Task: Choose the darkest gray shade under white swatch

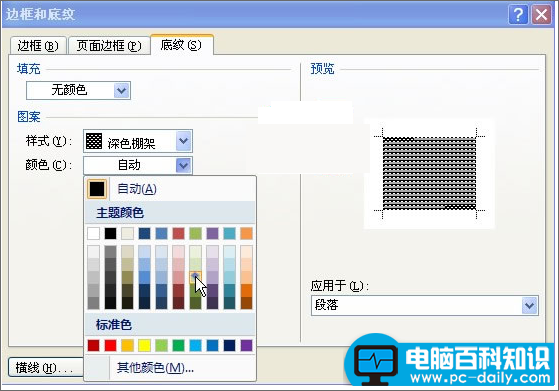Action: [93, 303]
